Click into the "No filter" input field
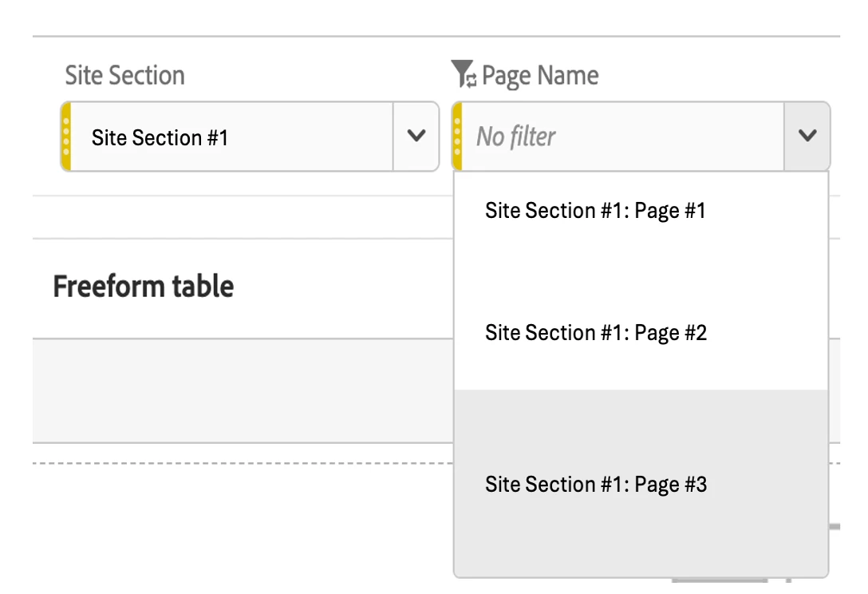Screen dimensions: 868x594 tap(622, 137)
